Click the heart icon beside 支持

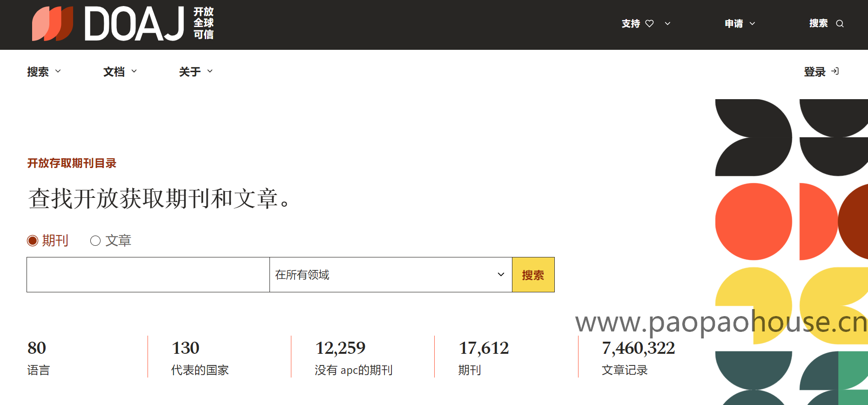tap(649, 23)
